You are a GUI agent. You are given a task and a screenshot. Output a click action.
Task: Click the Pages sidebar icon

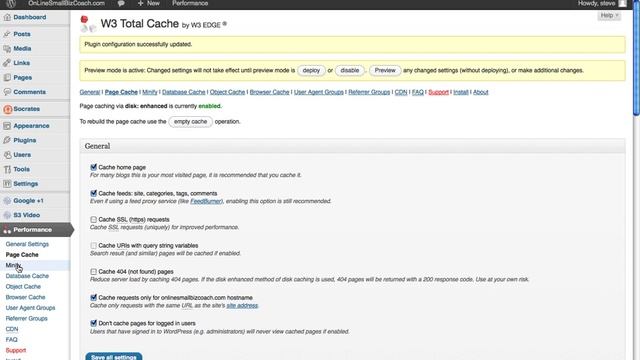pos(7,78)
